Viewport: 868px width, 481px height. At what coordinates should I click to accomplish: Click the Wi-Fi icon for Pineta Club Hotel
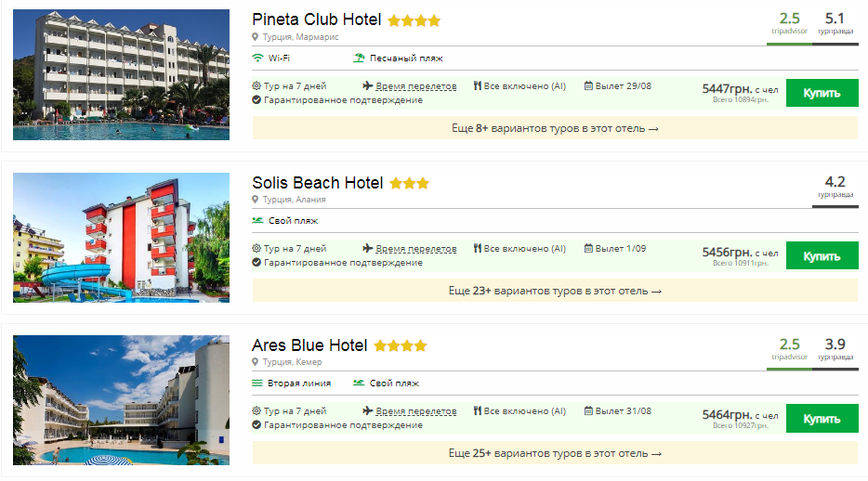click(x=257, y=58)
